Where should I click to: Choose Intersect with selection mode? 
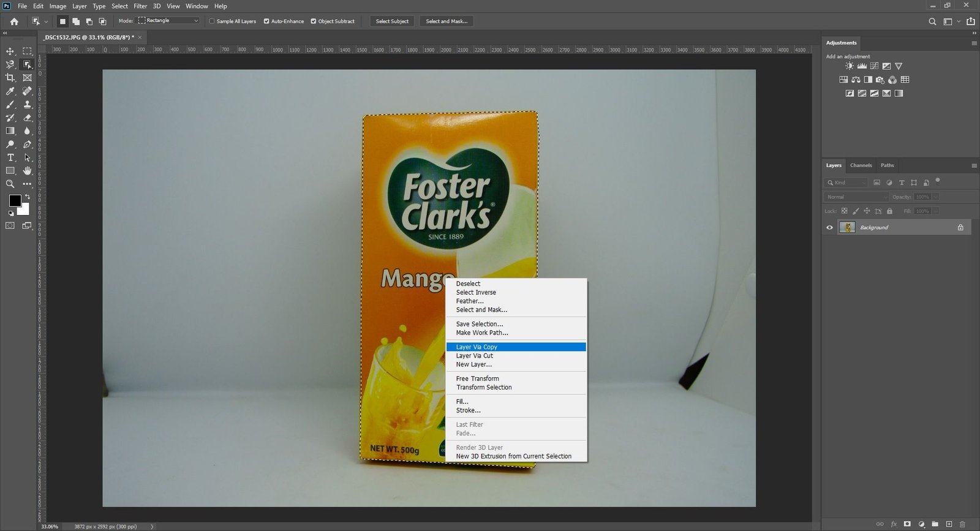point(102,21)
